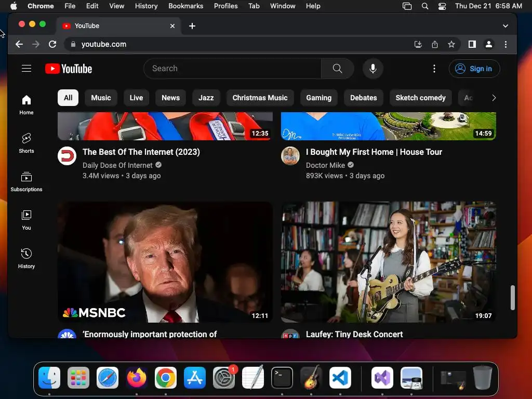This screenshot has width=532, height=399.
Task: Open Terminal from the dock
Action: pos(282,378)
